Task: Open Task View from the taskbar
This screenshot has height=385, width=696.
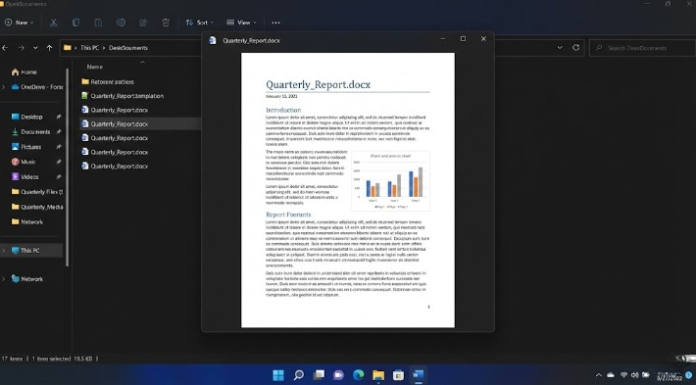Action: tap(319, 375)
